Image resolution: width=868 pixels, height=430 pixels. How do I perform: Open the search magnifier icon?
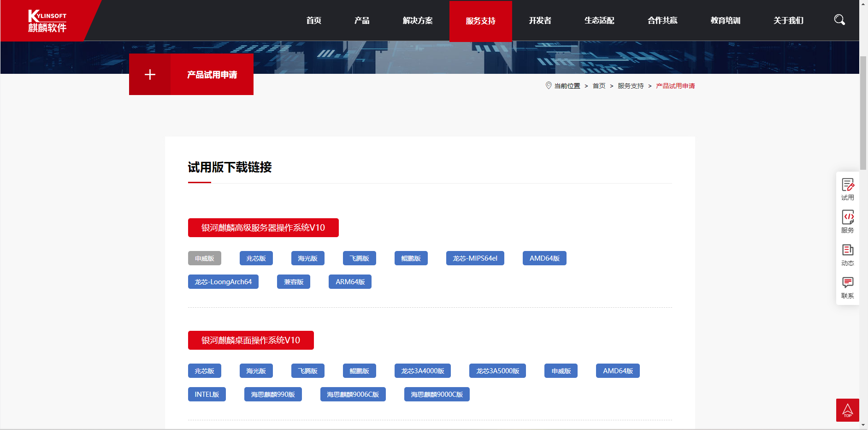click(x=839, y=20)
